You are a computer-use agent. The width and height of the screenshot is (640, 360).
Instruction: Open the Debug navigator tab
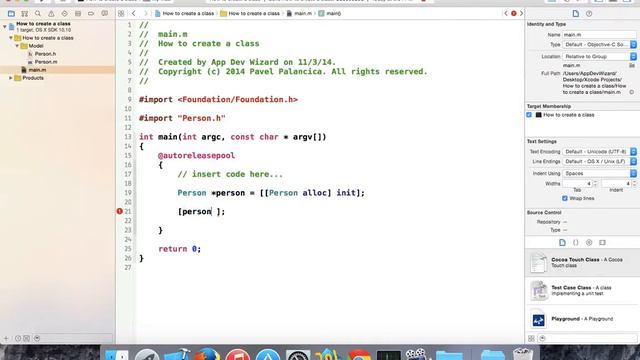[x=78, y=13]
